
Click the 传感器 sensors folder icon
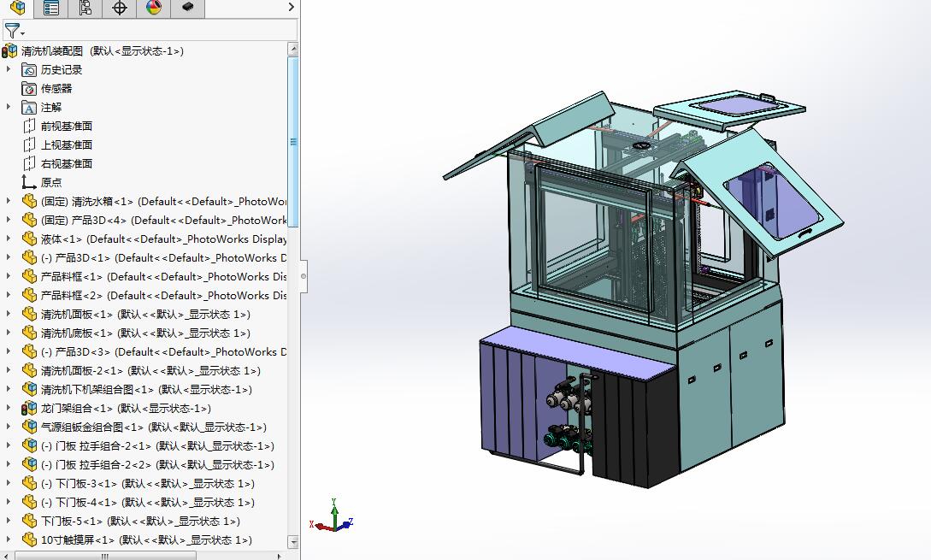29,89
